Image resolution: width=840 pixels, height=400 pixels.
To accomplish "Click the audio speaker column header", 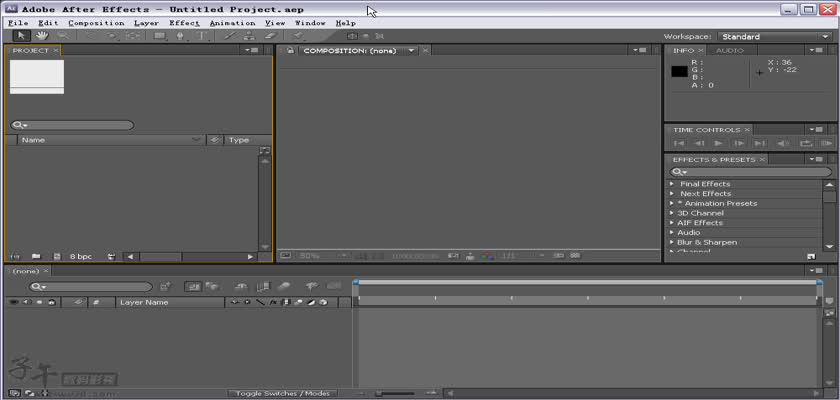I will pyautogui.click(x=26, y=303).
